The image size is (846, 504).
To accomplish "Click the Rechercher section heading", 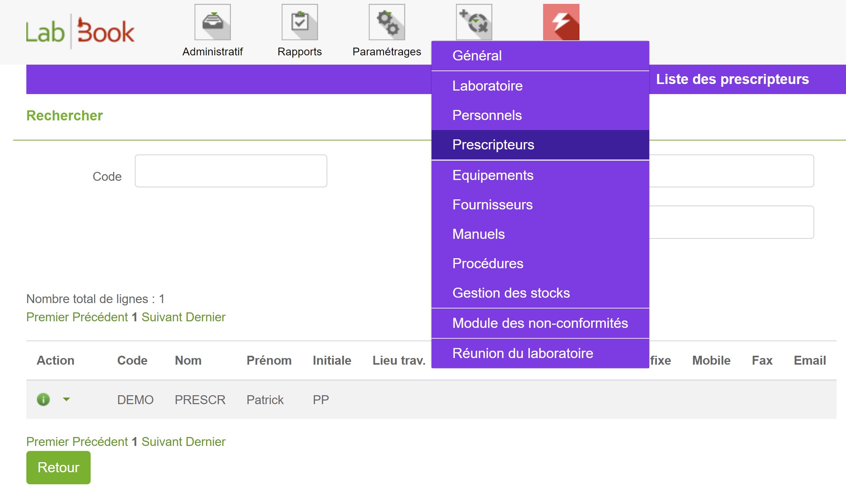I will coord(64,115).
